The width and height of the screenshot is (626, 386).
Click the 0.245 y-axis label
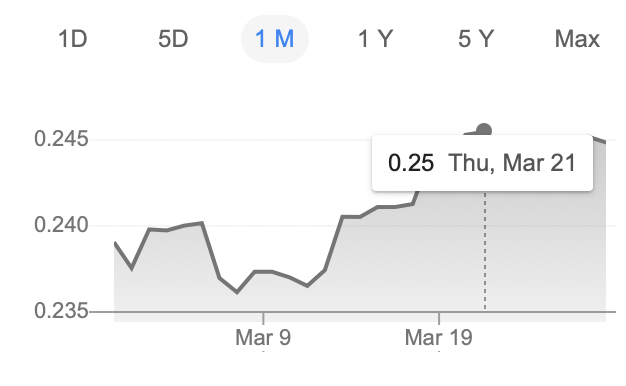pyautogui.click(x=61, y=139)
